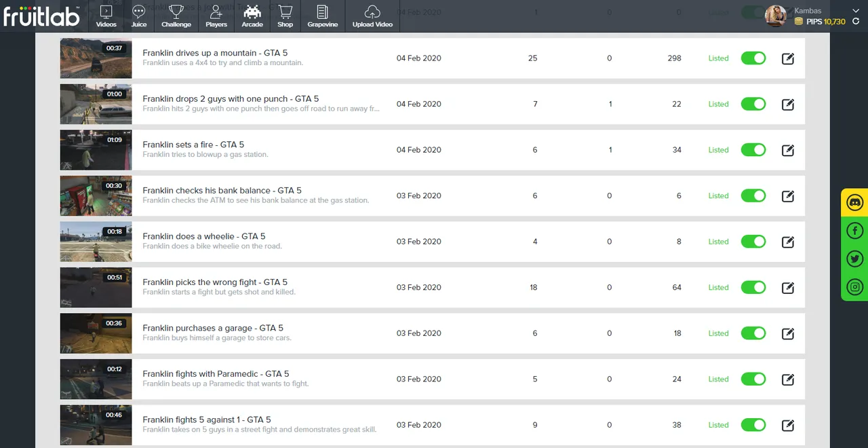Open title Franklin purchases a garage - GTA 5
868x448 pixels.
[213, 328]
